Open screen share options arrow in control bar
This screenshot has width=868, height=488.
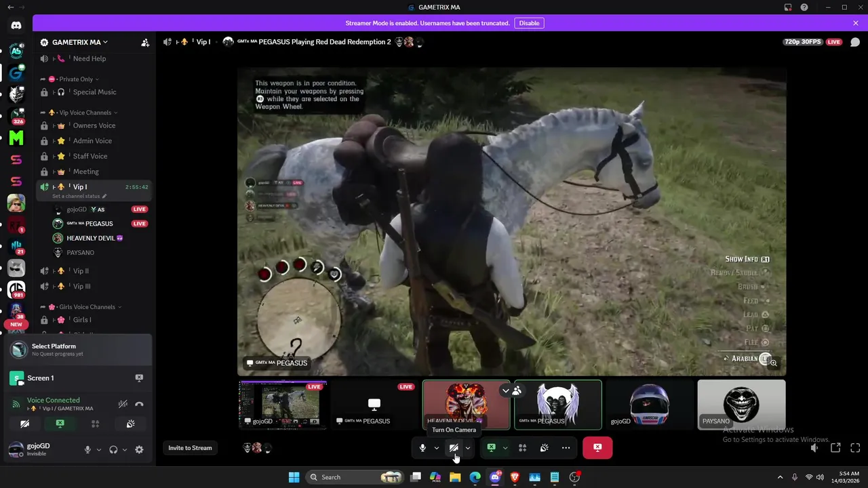(x=505, y=447)
